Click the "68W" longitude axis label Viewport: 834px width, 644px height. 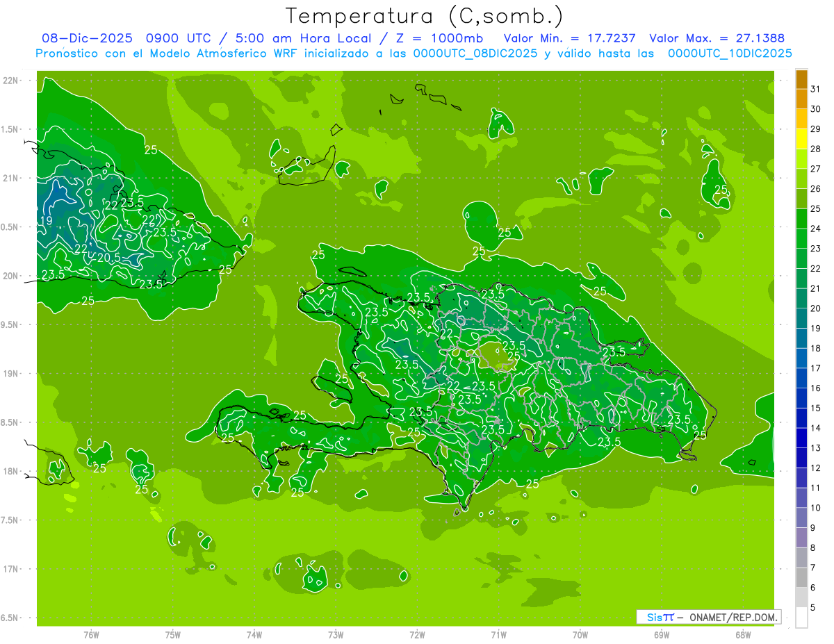[743, 634]
